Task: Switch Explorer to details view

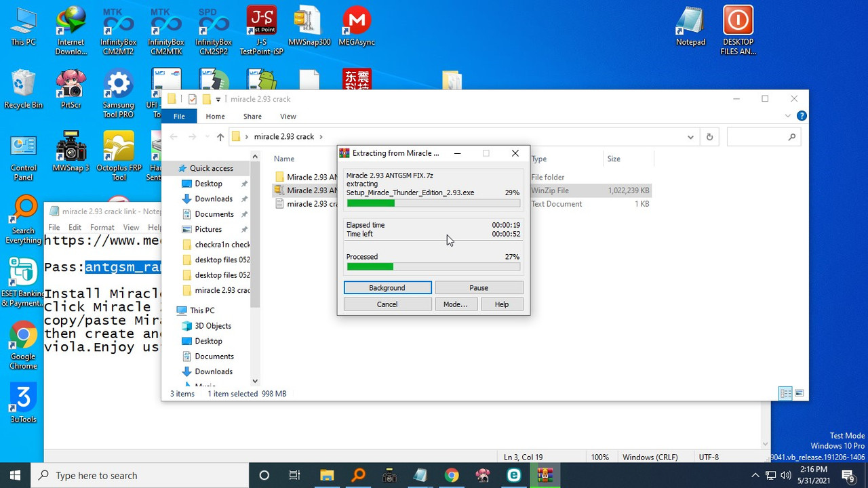Action: click(785, 393)
